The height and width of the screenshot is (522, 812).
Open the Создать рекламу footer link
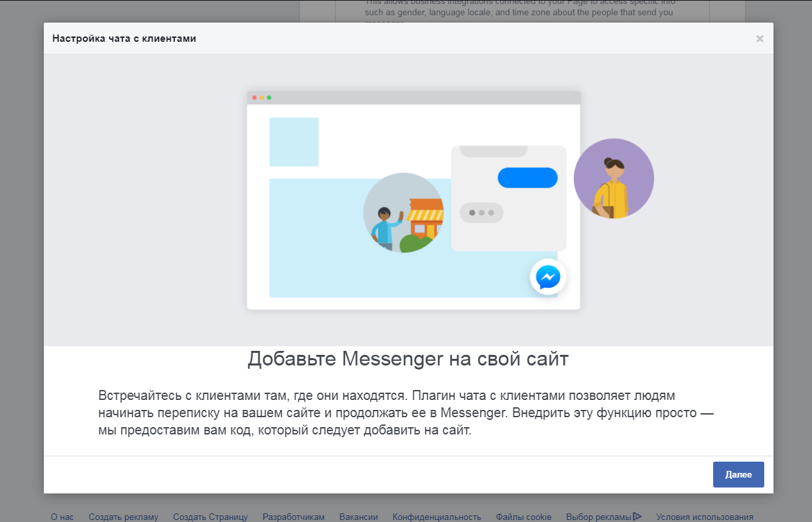(x=123, y=517)
